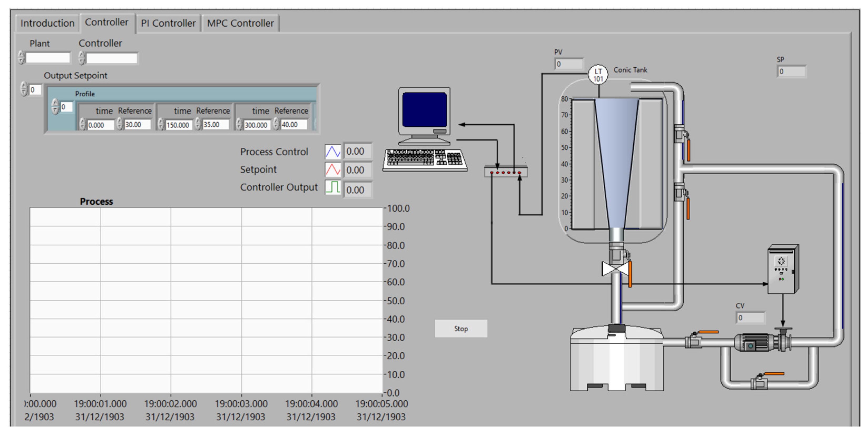Screen dimensions: 868x435
Task: Click the first Reference field showing 30.00
Action: click(x=137, y=125)
